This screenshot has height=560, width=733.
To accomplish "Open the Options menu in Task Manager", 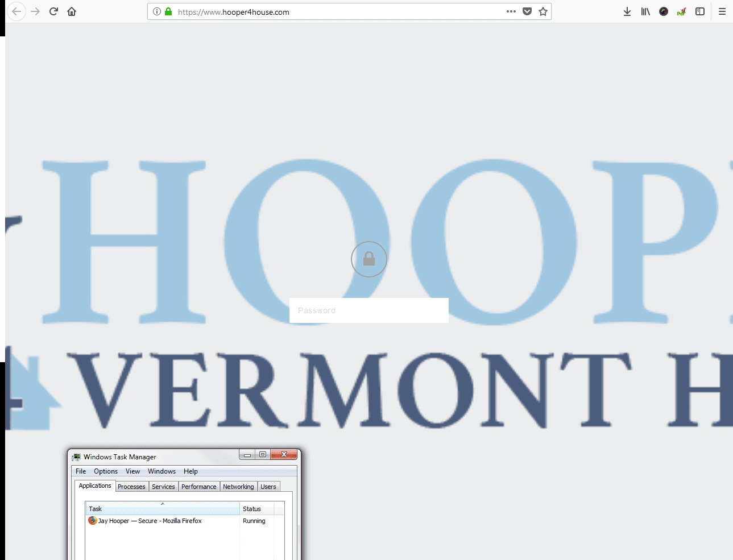I will tap(106, 471).
